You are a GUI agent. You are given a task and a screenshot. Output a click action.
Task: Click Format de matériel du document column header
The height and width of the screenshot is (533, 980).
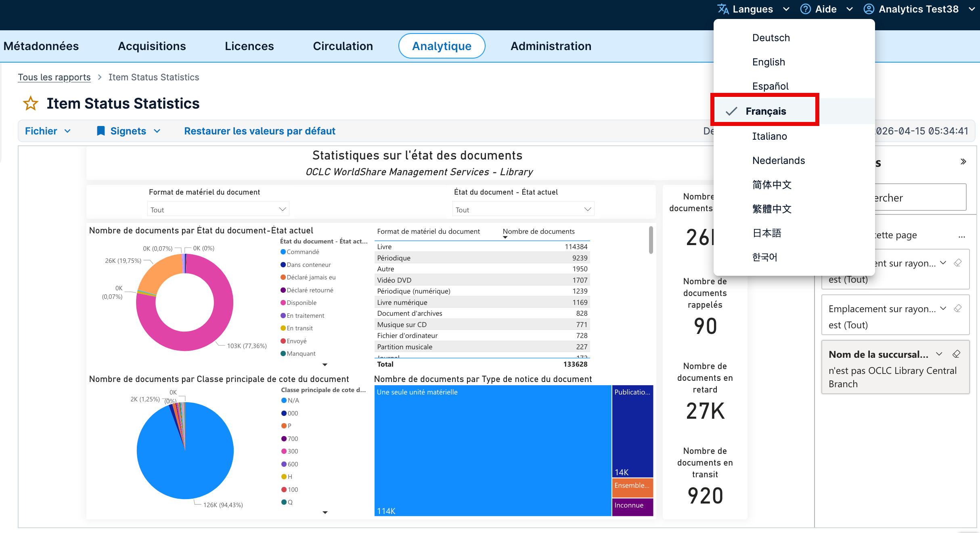(x=428, y=231)
